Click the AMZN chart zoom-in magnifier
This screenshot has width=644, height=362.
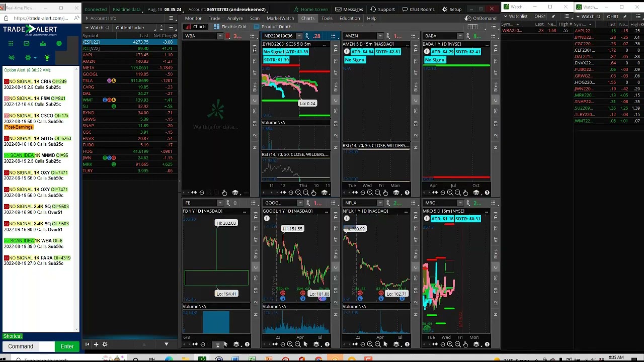pos(370,193)
